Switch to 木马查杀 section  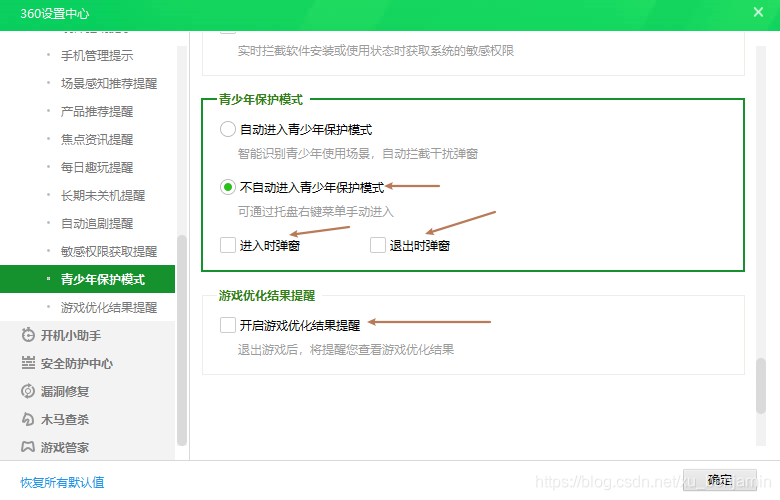tap(88, 419)
